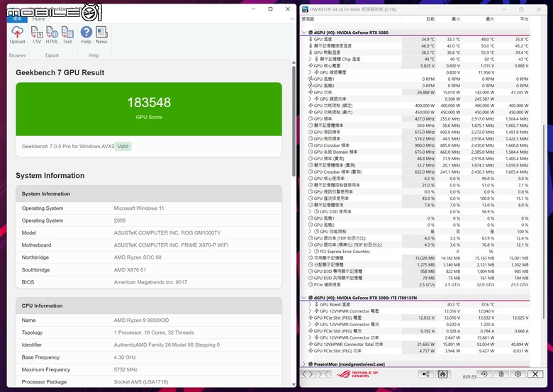Expand GPU 線路功率 subtree

(x=310, y=99)
